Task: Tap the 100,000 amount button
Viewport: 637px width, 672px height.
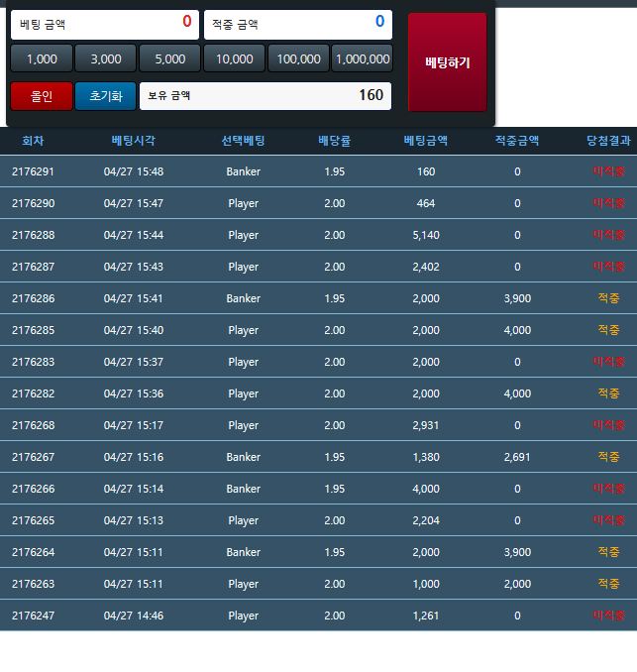Action: 298,59
